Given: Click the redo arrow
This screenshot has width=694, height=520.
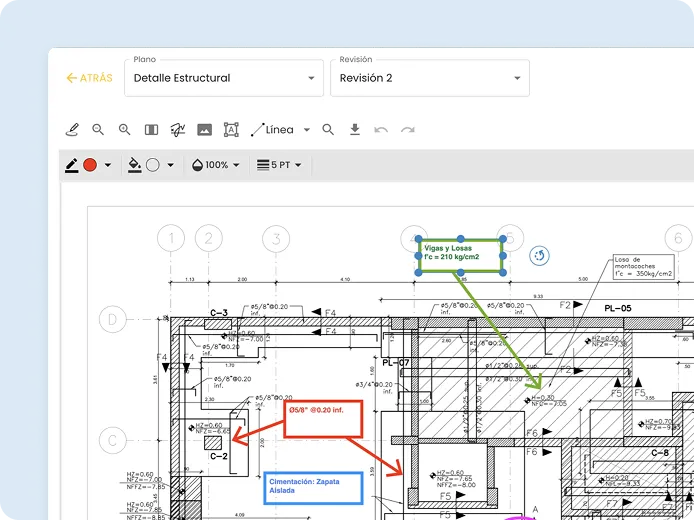Looking at the screenshot, I should [408, 130].
